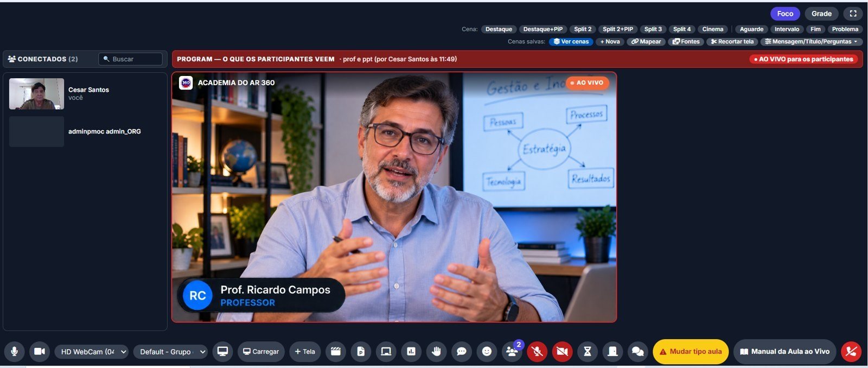Click the Ver cenas layers button

pyautogui.click(x=571, y=42)
